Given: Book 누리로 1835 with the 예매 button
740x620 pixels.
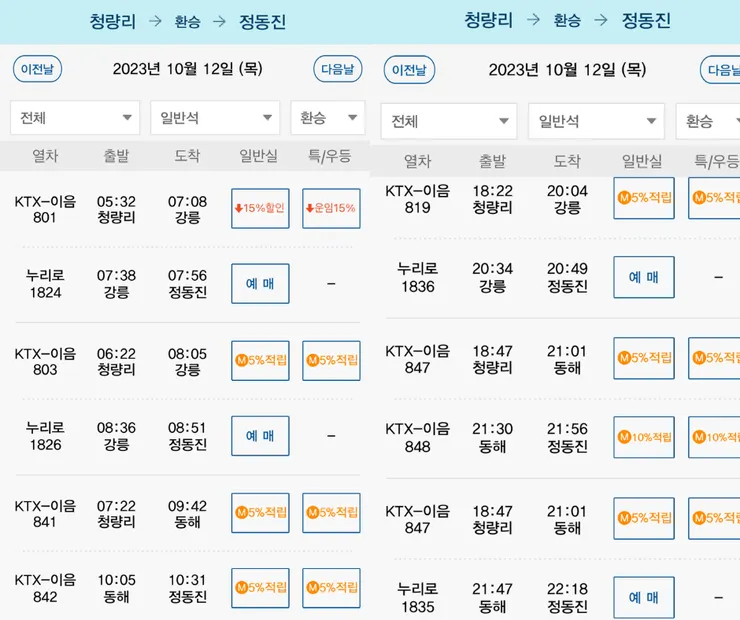Looking at the screenshot, I should (643, 598).
